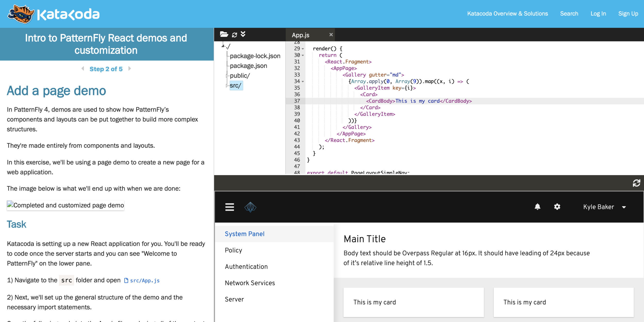Click the Sign Up link
The image size is (644, 322).
(x=628, y=14)
